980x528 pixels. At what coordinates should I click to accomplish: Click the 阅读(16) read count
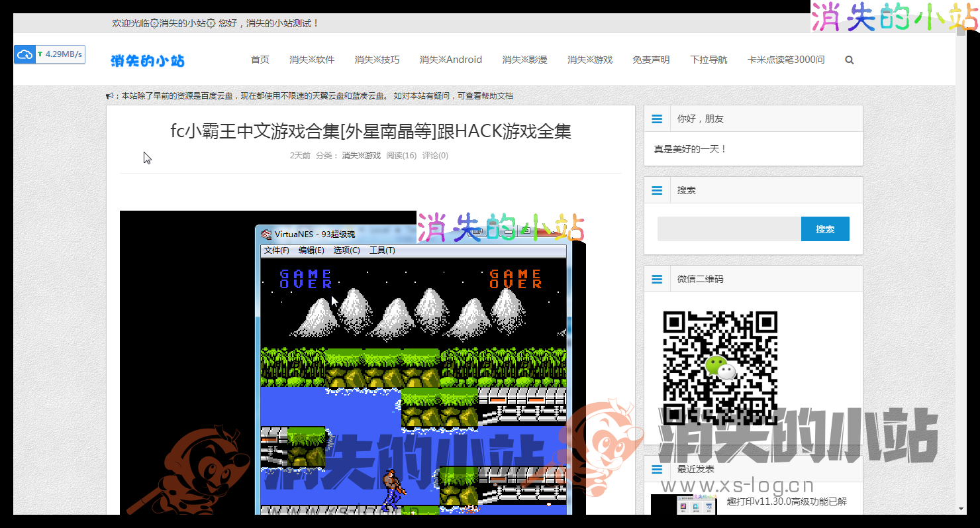click(401, 156)
